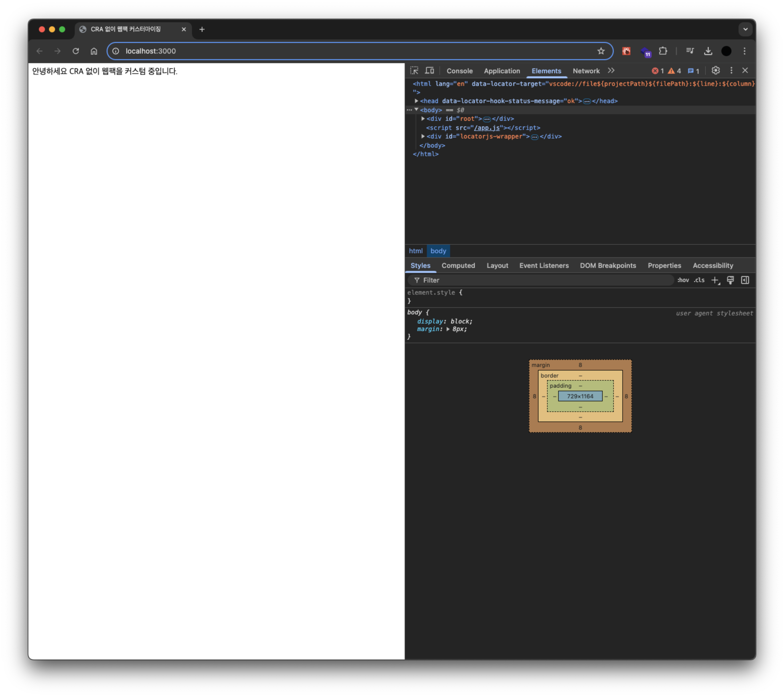Expand the head element node
This screenshot has height=697, width=784.
(x=416, y=101)
